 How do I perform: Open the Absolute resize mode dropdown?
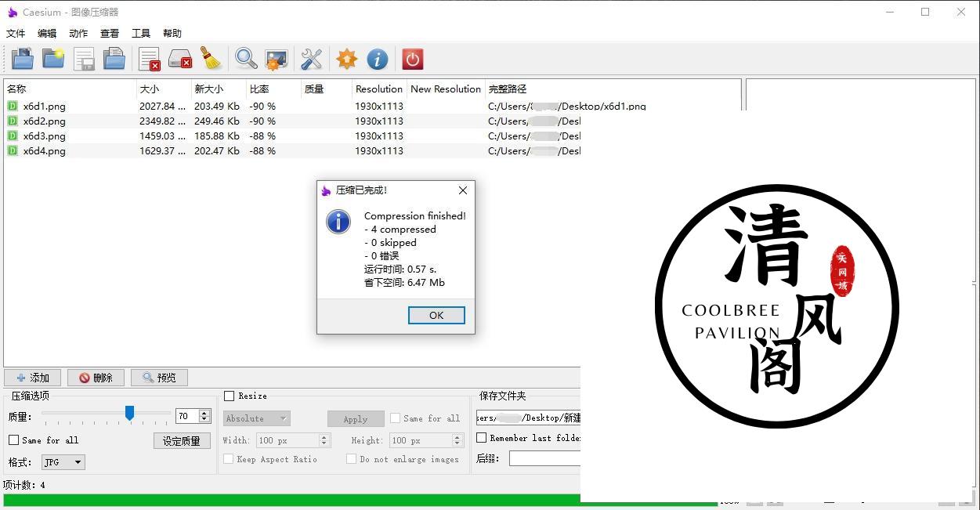click(x=257, y=419)
